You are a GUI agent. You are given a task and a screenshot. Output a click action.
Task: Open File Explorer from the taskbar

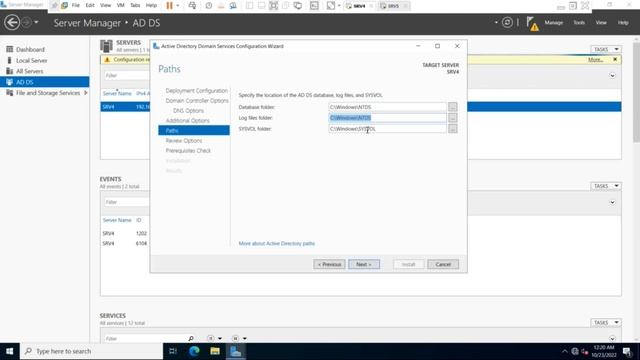(x=215, y=351)
